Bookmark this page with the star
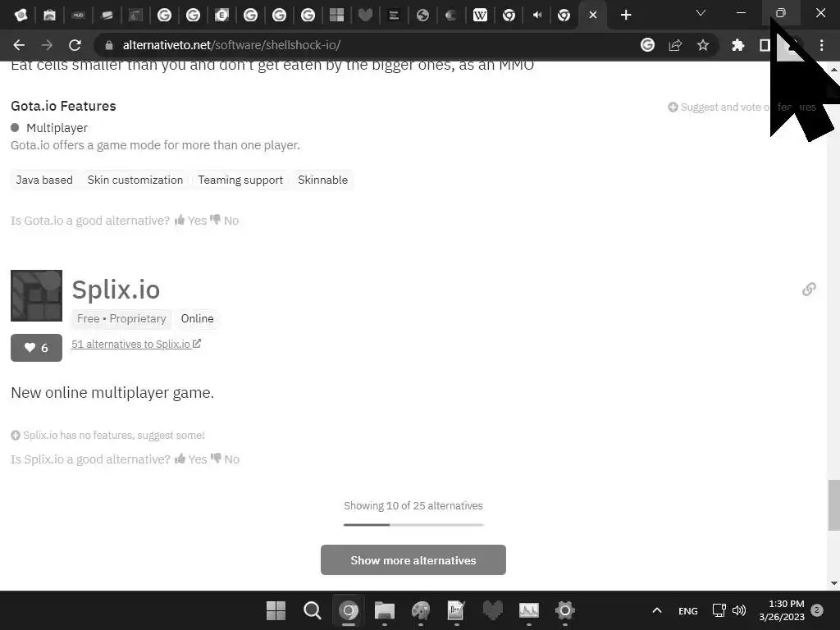This screenshot has height=630, width=840. click(703, 45)
